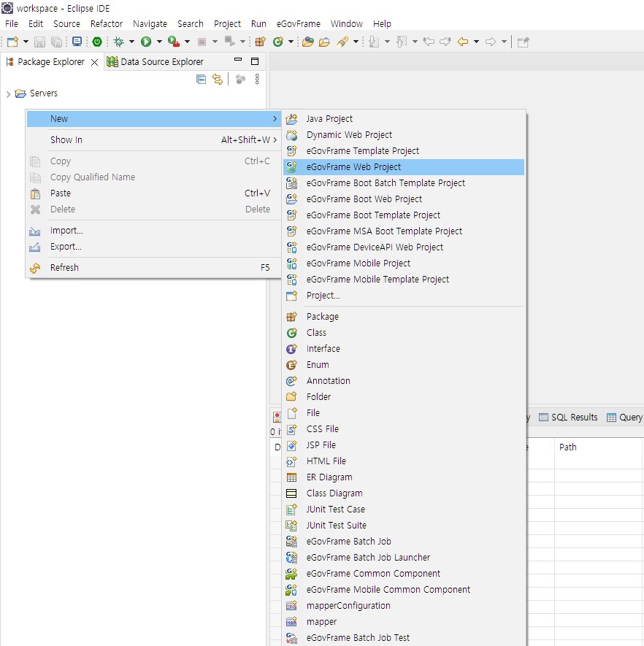644x646 pixels.
Task: Click the Debug bug icon in toolbar
Action: (x=118, y=42)
